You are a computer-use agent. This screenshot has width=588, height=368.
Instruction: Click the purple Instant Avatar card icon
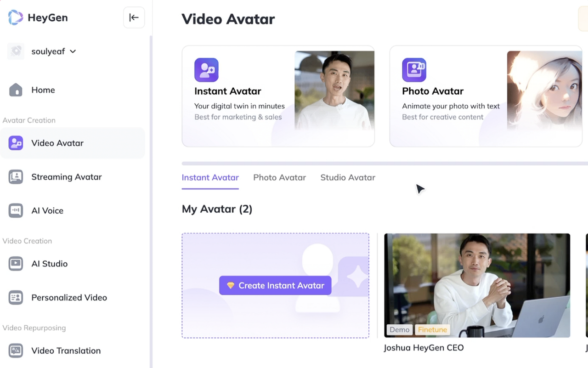tap(206, 70)
